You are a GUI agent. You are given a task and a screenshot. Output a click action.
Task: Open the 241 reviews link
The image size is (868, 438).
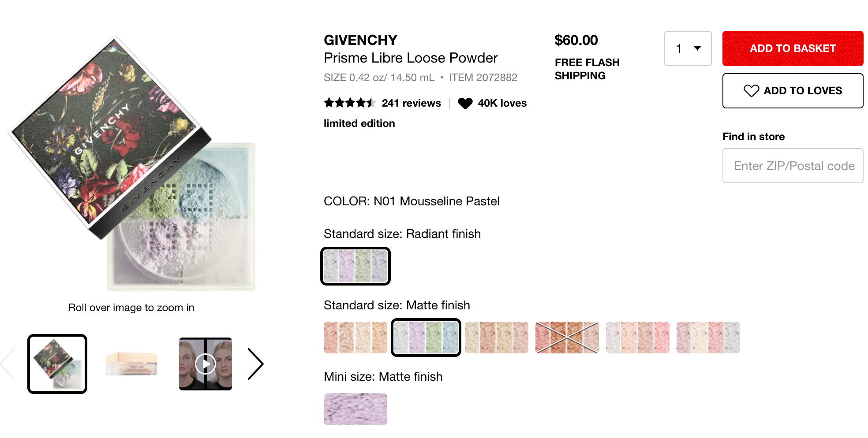(411, 103)
